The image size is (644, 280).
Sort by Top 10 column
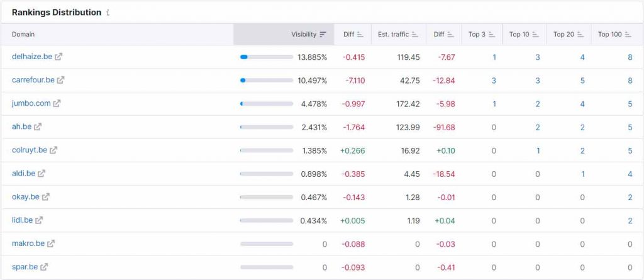[536, 35]
